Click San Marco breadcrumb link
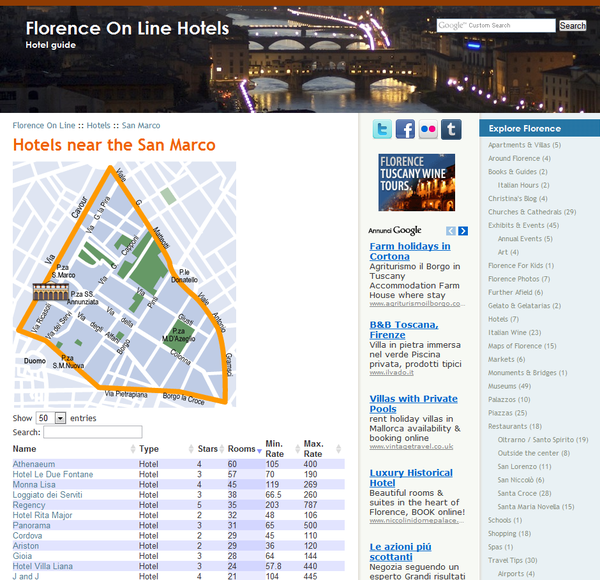This screenshot has width=600, height=580. 141,125
